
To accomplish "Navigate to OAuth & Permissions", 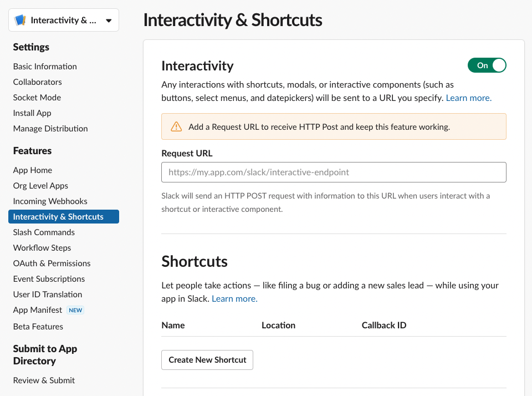I will coord(52,263).
